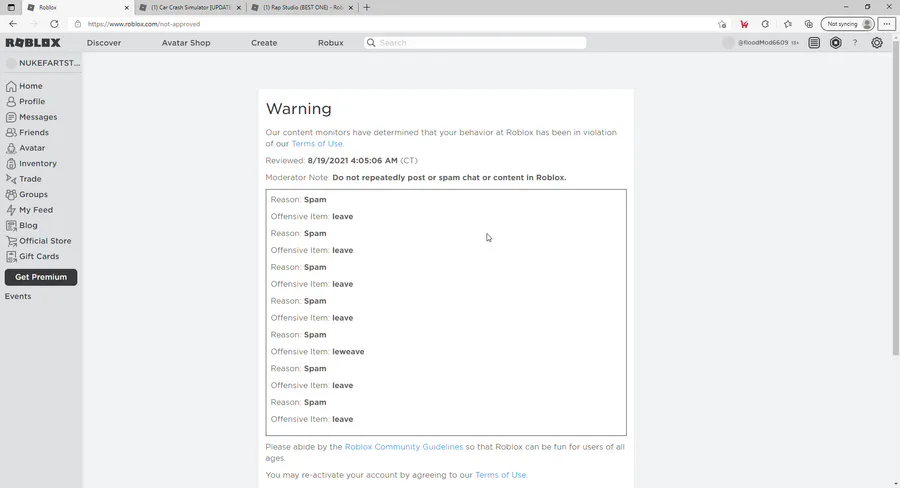Click the Not syncing profile button
900x488 pixels.
click(848, 24)
